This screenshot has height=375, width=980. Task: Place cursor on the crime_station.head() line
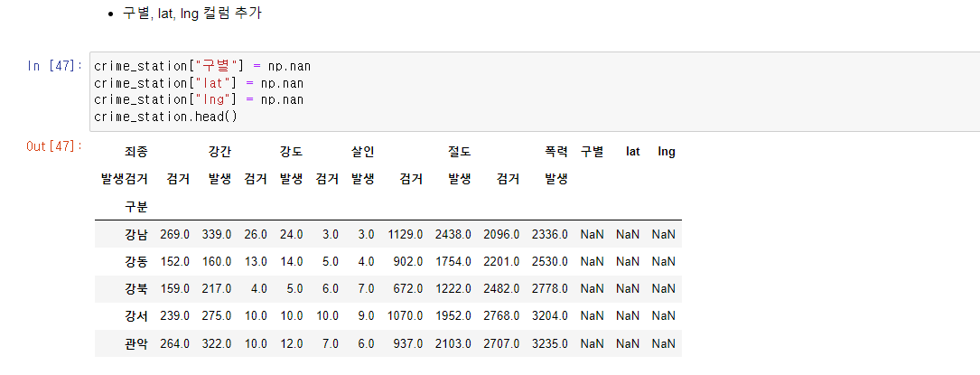165,117
